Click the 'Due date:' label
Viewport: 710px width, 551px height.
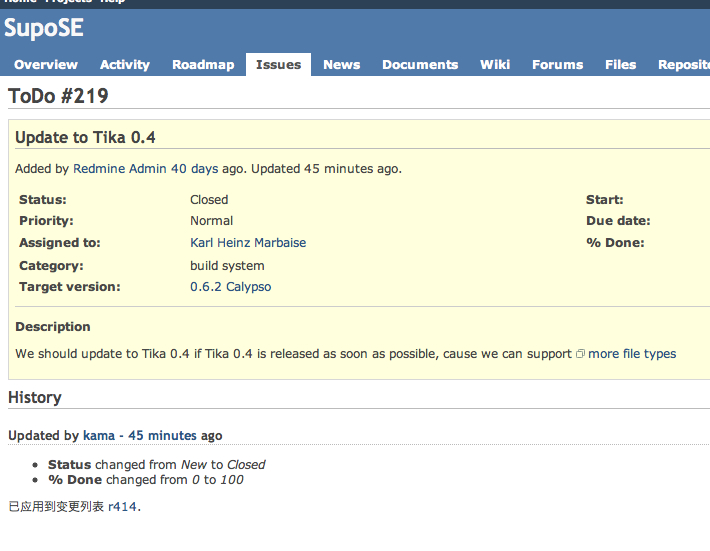[618, 221]
